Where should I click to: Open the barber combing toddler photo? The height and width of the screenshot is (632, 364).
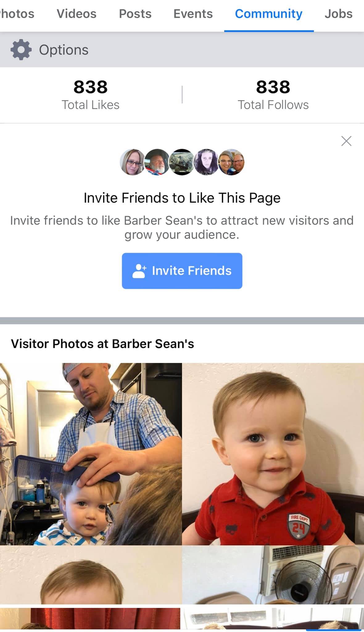(91, 454)
